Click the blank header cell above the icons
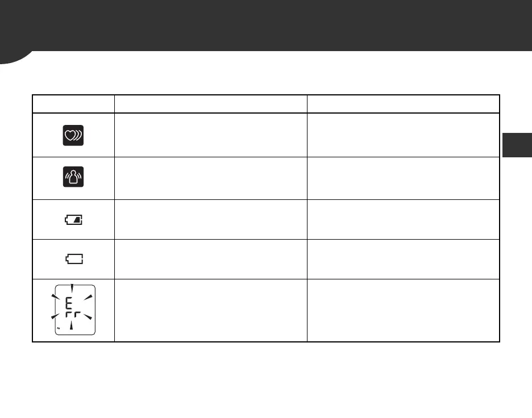The image size is (532, 418). click(x=73, y=104)
